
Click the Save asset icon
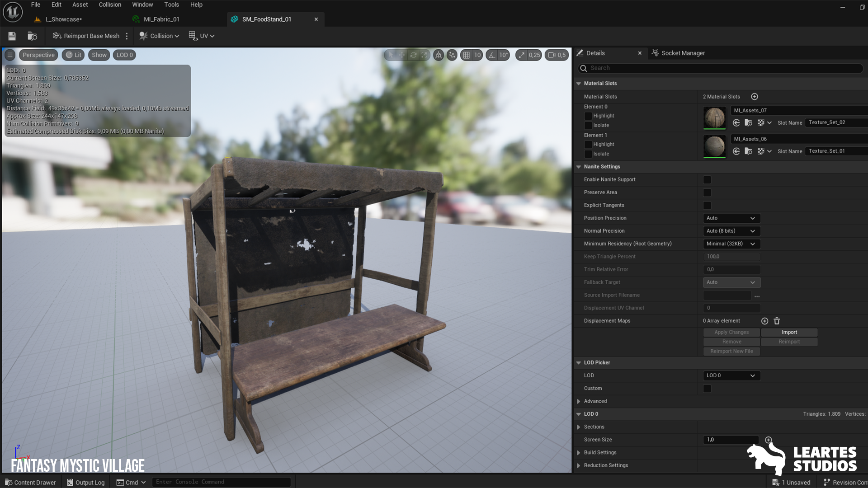12,36
